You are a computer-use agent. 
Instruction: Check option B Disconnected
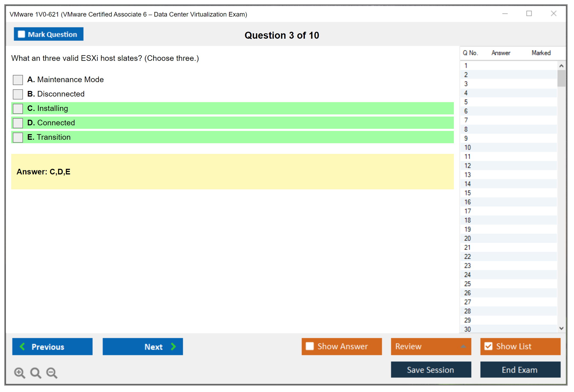[18, 94]
